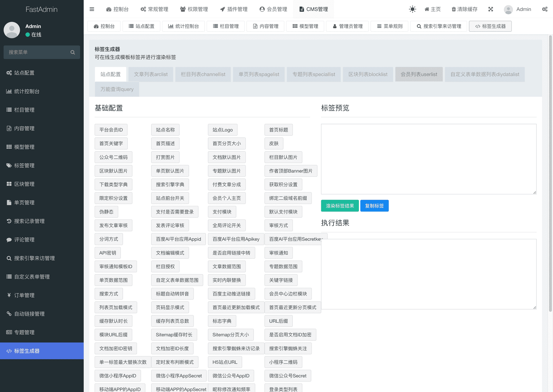This screenshot has height=392, width=553.
Task: Click the fullscreen expand icon
Action: click(491, 9)
